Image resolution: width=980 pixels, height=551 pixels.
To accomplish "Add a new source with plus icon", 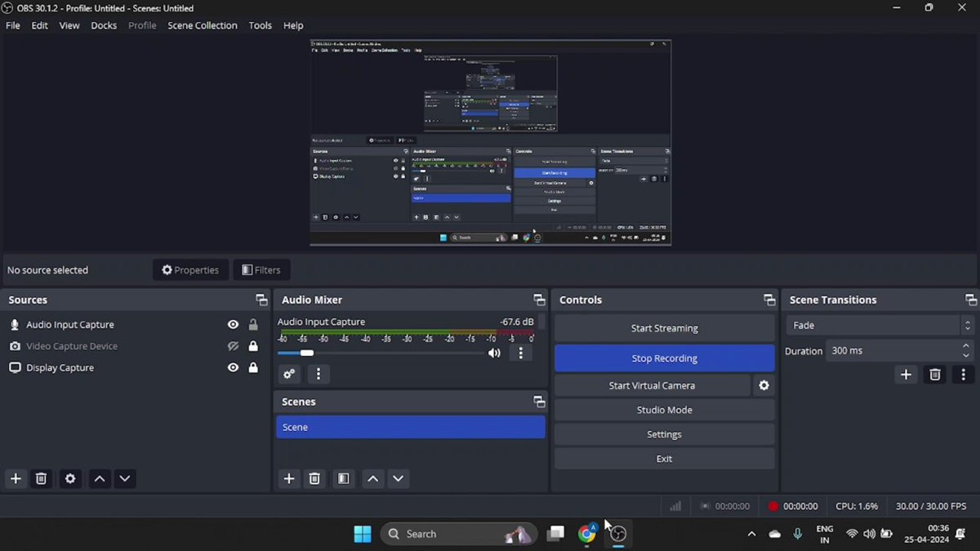I will (16, 479).
